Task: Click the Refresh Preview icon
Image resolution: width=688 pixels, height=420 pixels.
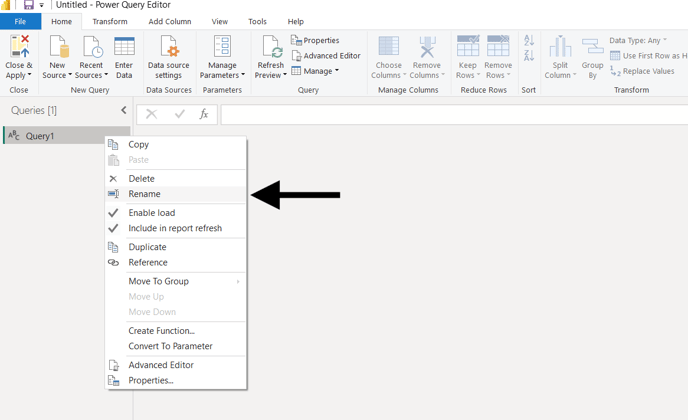Action: tap(270, 47)
